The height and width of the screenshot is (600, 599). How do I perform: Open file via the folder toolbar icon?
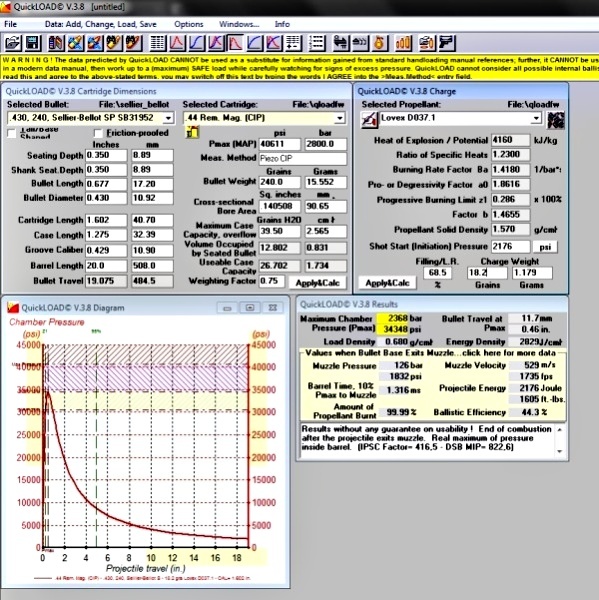click(13, 42)
